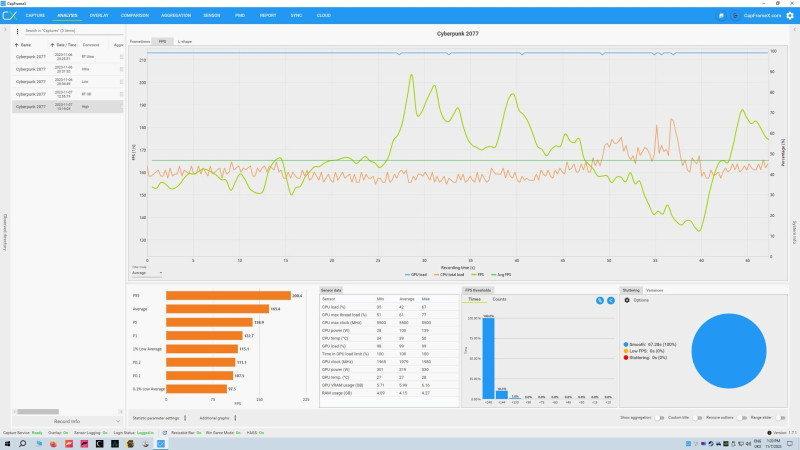Toggle GPU load series in legend
Screen dimensions: 800x450
coord(416,275)
